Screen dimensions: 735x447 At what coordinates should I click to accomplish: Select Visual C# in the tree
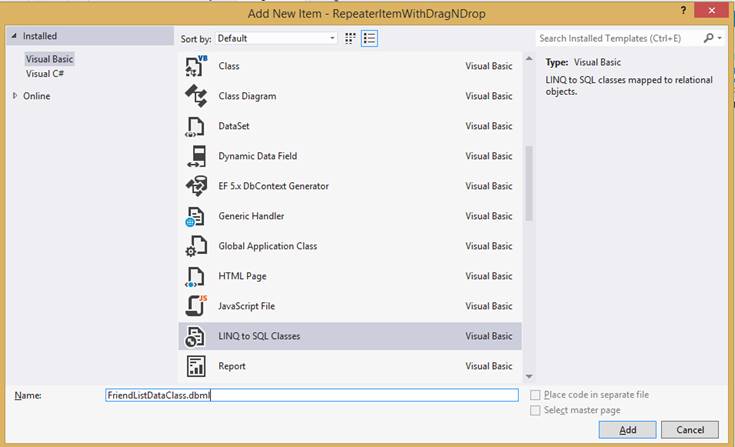tap(45, 74)
